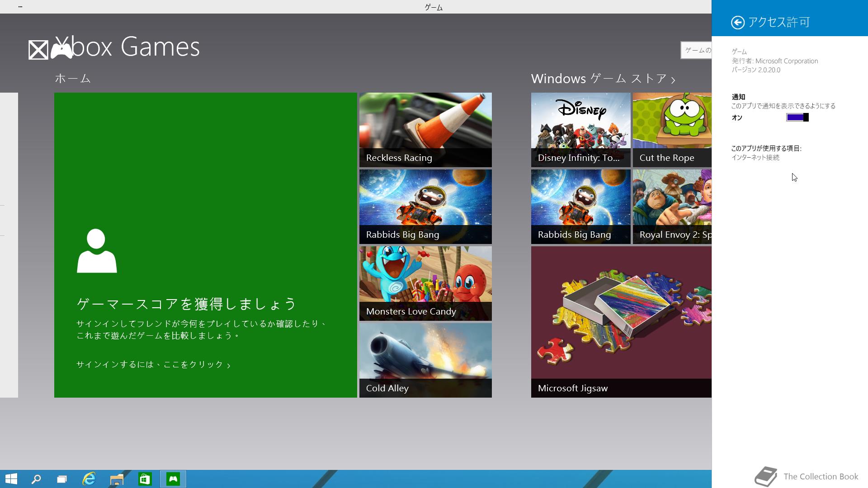868x488 pixels.
Task: Open the Cut the Rope store tile
Action: (x=672, y=130)
